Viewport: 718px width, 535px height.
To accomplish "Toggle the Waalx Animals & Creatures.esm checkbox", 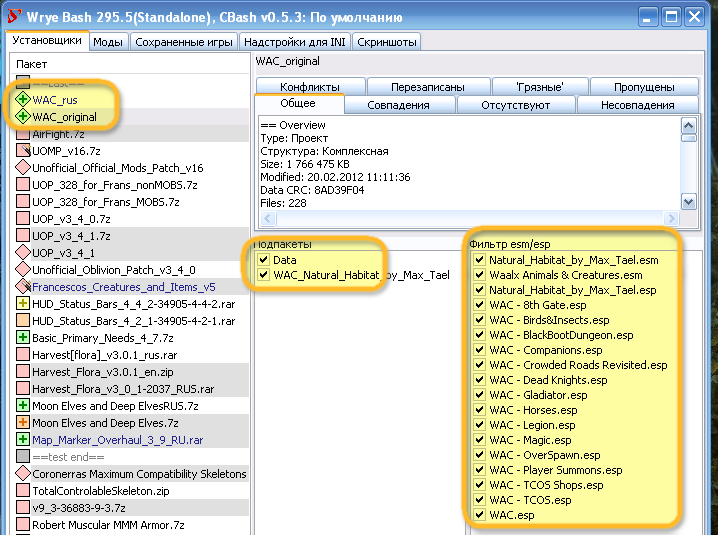I will click(x=479, y=275).
